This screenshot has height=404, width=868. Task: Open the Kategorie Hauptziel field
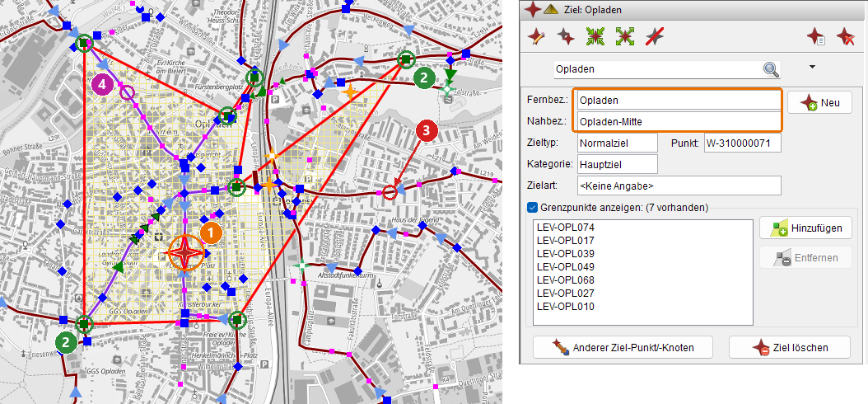617,164
